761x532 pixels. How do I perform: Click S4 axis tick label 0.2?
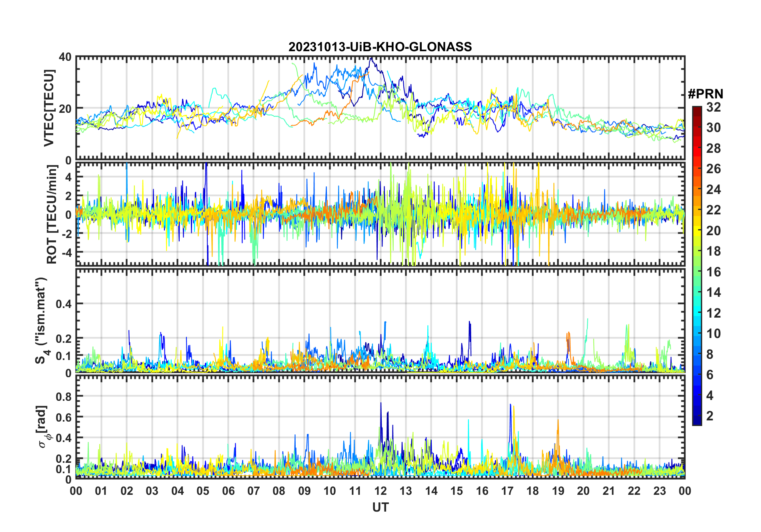64,338
